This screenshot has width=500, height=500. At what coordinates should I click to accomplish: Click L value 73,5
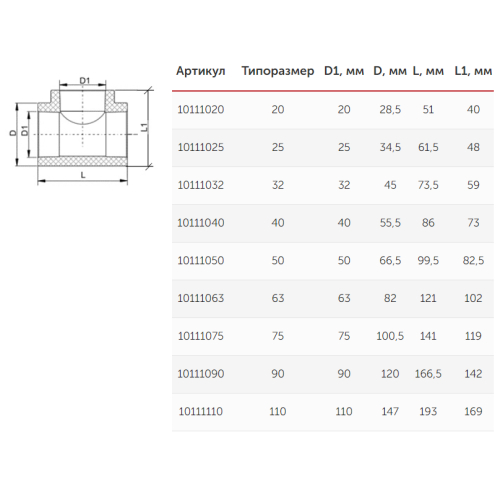[428, 185]
